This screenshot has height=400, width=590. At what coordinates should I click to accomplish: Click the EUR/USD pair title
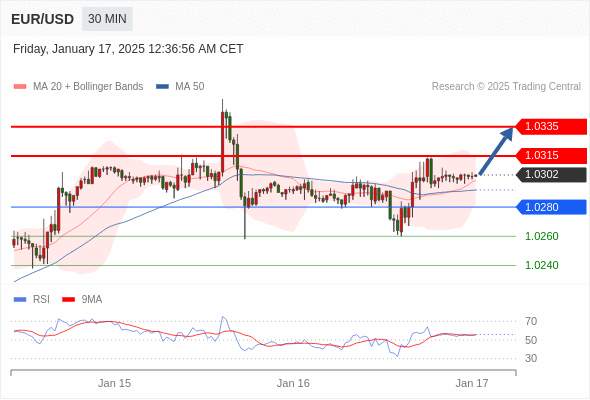click(43, 19)
